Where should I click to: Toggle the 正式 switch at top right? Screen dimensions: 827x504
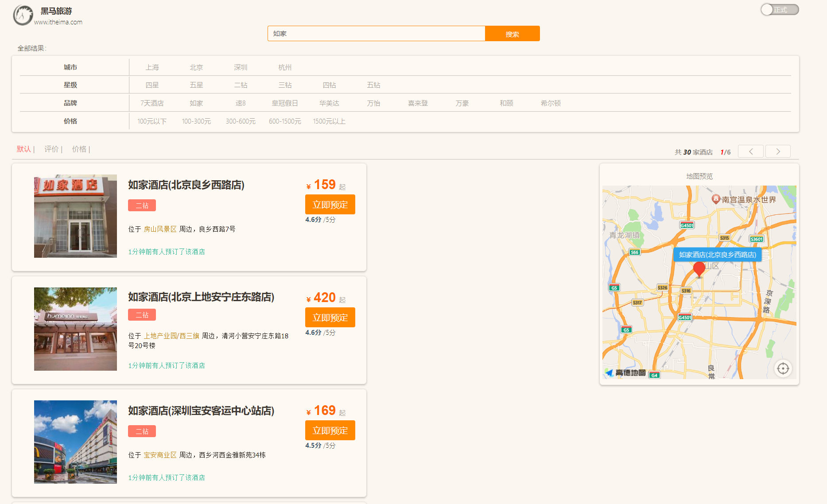780,9
